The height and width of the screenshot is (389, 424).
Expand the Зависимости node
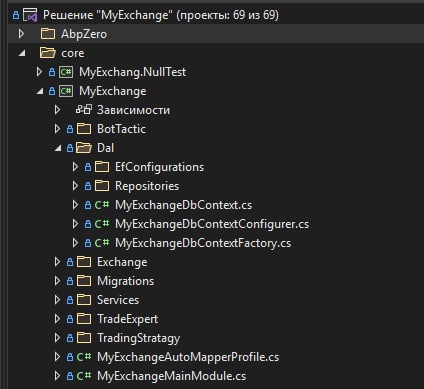pyautogui.click(x=57, y=110)
